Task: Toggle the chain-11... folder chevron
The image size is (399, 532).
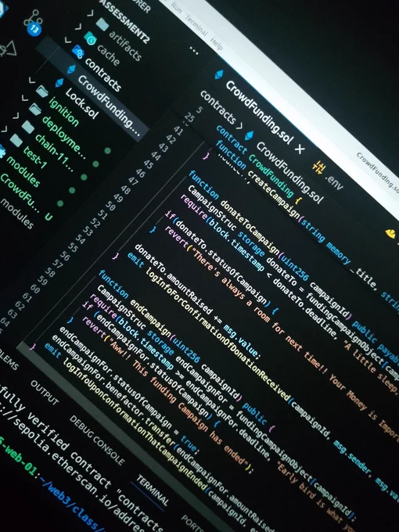Action: pos(16,116)
